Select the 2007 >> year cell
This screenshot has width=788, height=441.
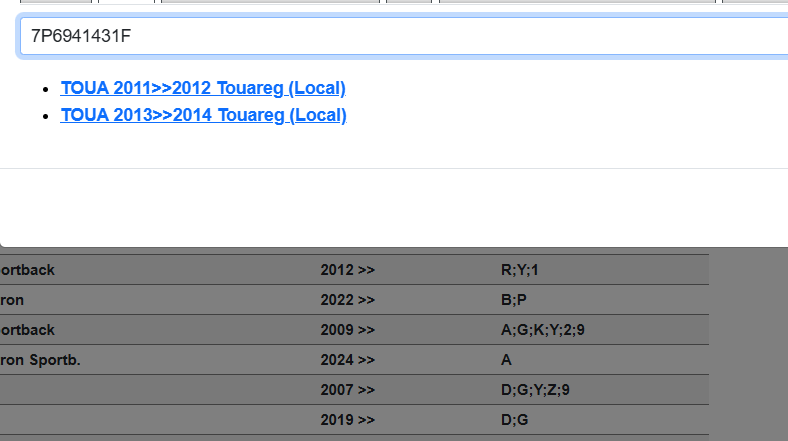pyautogui.click(x=347, y=390)
